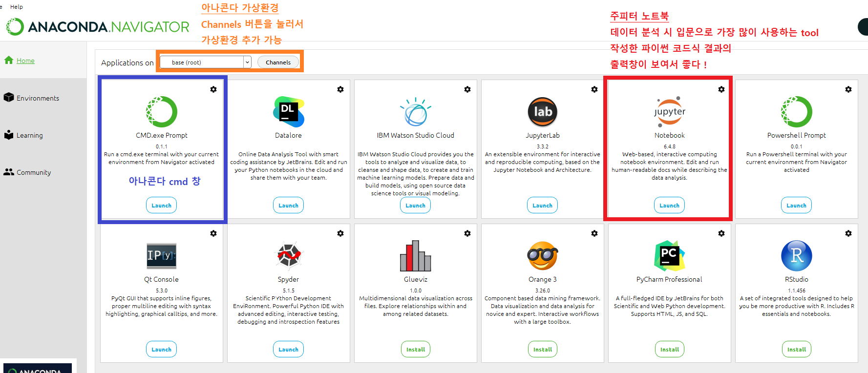Click the Spyder web logo

tap(289, 256)
